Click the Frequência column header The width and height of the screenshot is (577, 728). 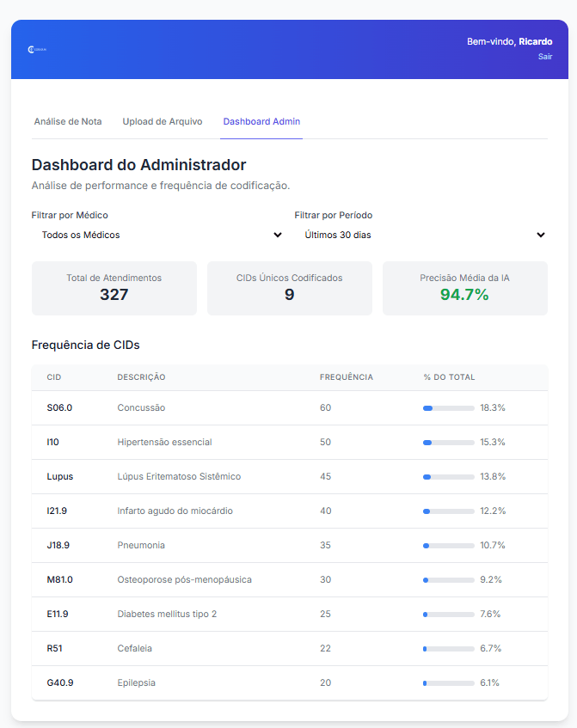346,377
